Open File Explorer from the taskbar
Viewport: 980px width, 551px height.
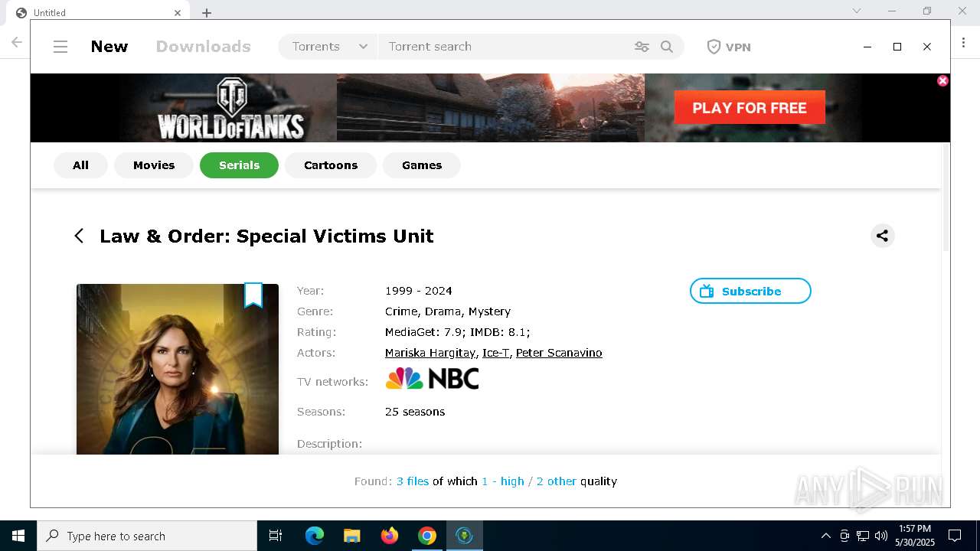coord(352,536)
